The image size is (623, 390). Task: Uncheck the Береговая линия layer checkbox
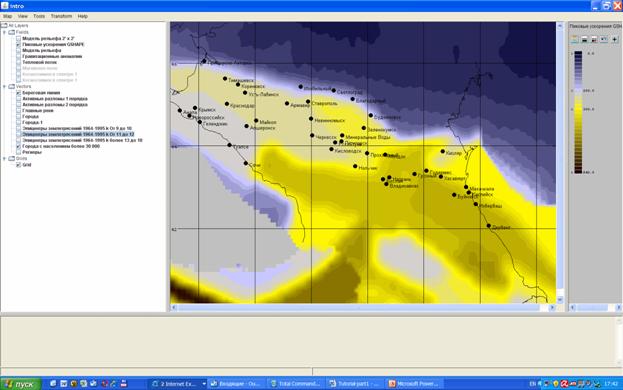pyautogui.click(x=18, y=93)
